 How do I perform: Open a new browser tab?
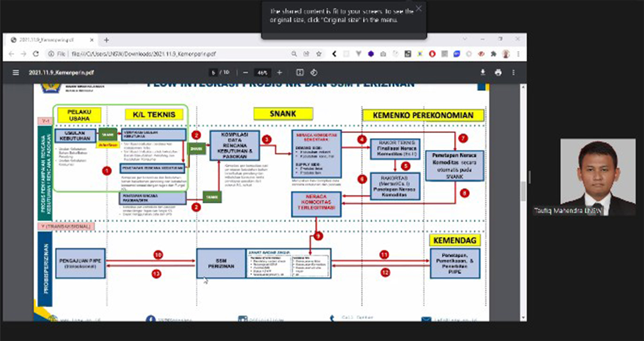106,40
